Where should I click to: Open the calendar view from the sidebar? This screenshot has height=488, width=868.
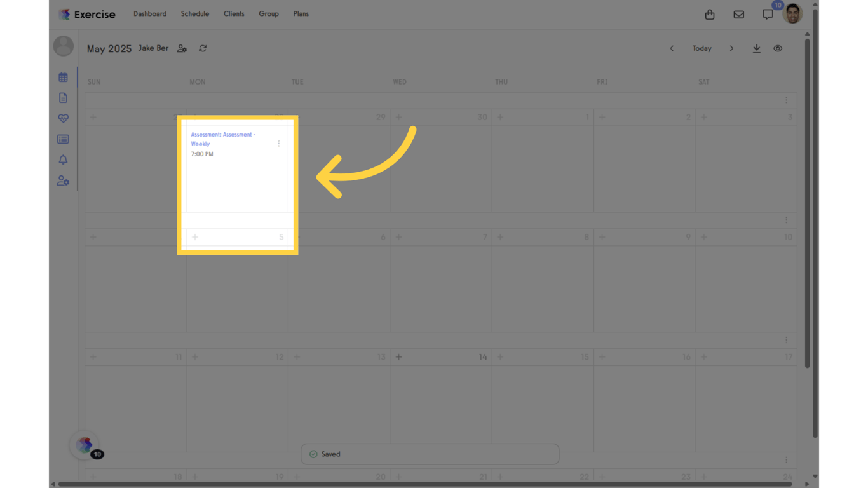click(x=63, y=77)
